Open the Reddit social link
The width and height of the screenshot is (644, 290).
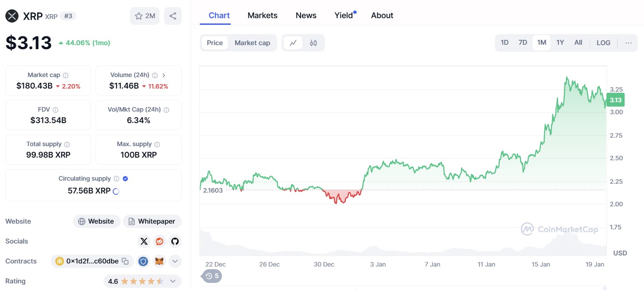160,241
